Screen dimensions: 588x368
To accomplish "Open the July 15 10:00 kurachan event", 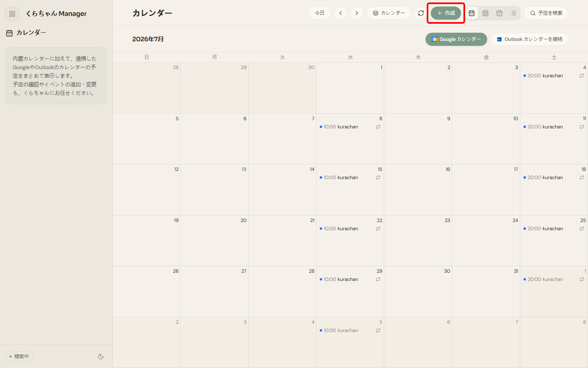I will coord(350,177).
